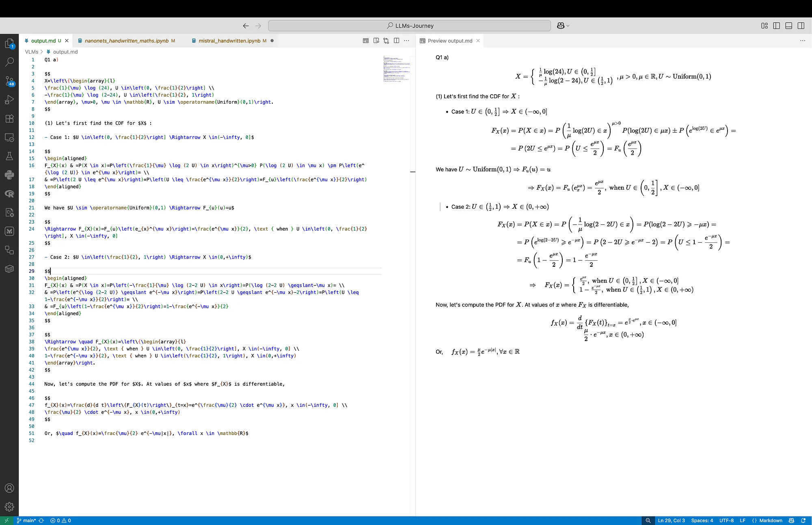Go back with left arrow
812x525 pixels.
246,26
